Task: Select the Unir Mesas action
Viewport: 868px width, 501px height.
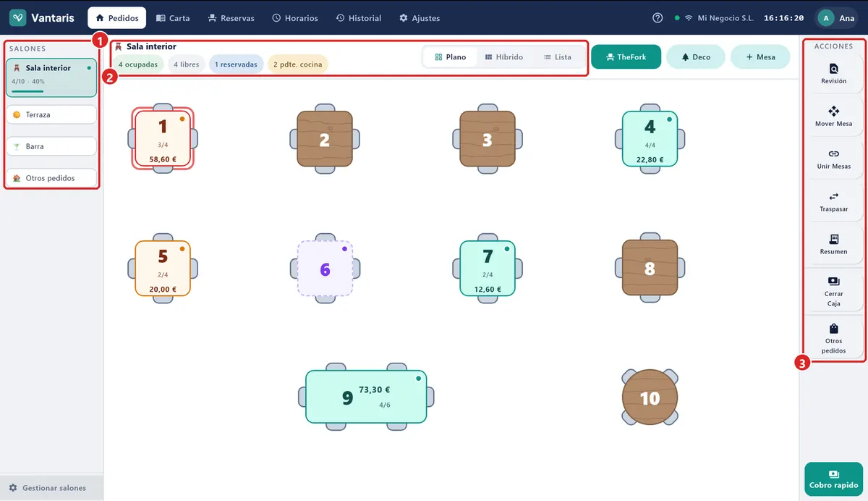Action: click(x=833, y=159)
